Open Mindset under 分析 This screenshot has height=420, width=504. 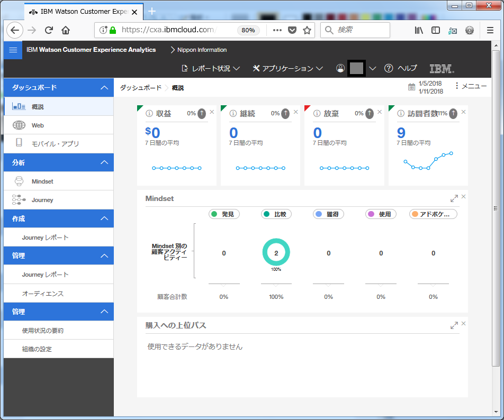pos(58,181)
